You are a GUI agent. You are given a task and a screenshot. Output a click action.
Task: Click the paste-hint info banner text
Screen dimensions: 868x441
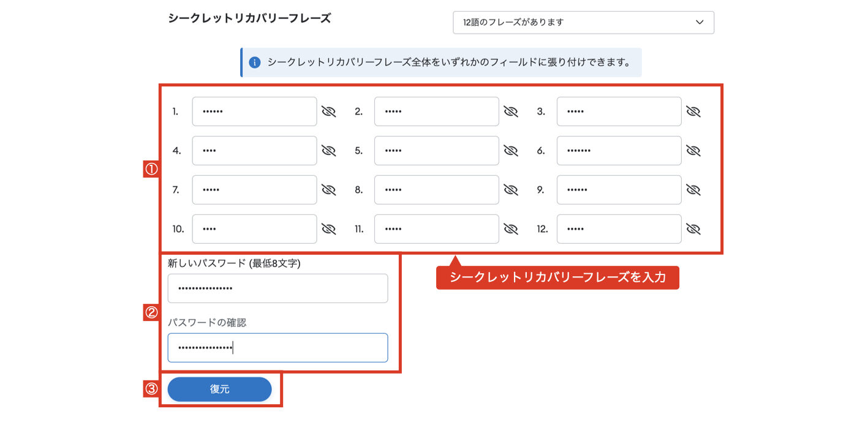pos(449,62)
